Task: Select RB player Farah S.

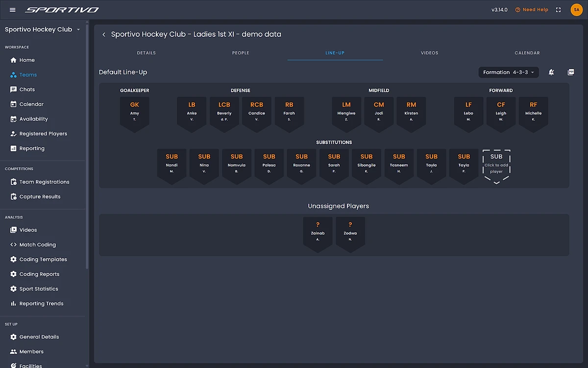Action: coord(289,114)
